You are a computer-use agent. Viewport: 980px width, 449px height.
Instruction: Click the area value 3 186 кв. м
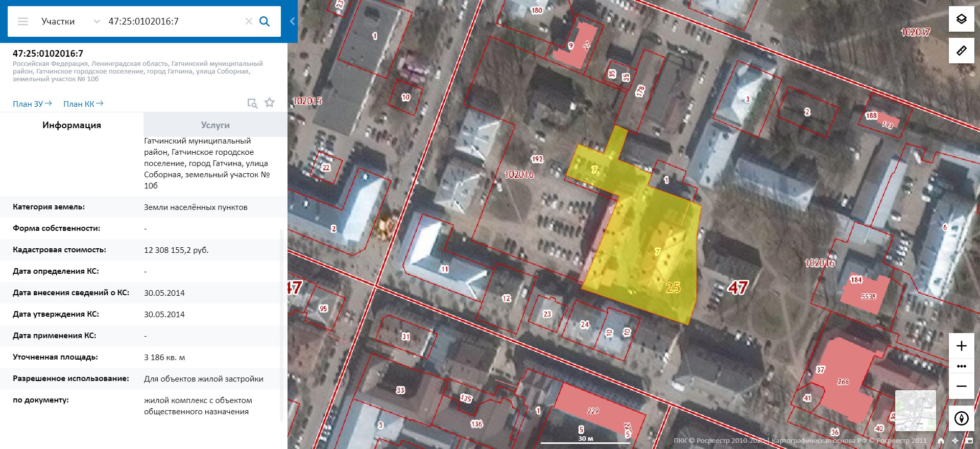pos(164,358)
